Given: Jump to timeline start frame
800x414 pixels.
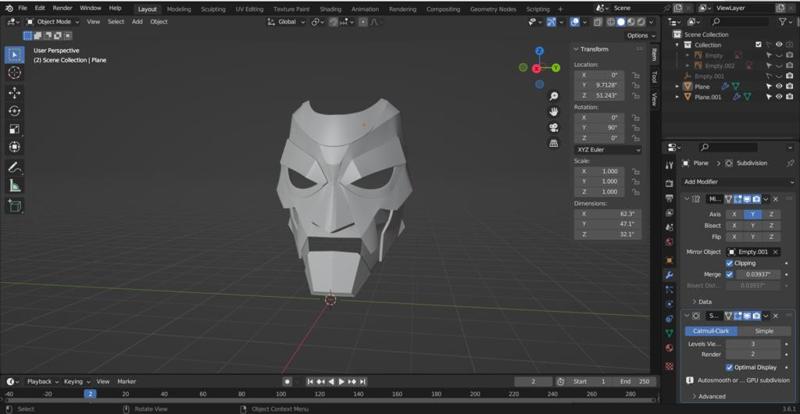Looking at the screenshot, I should coord(310,381).
